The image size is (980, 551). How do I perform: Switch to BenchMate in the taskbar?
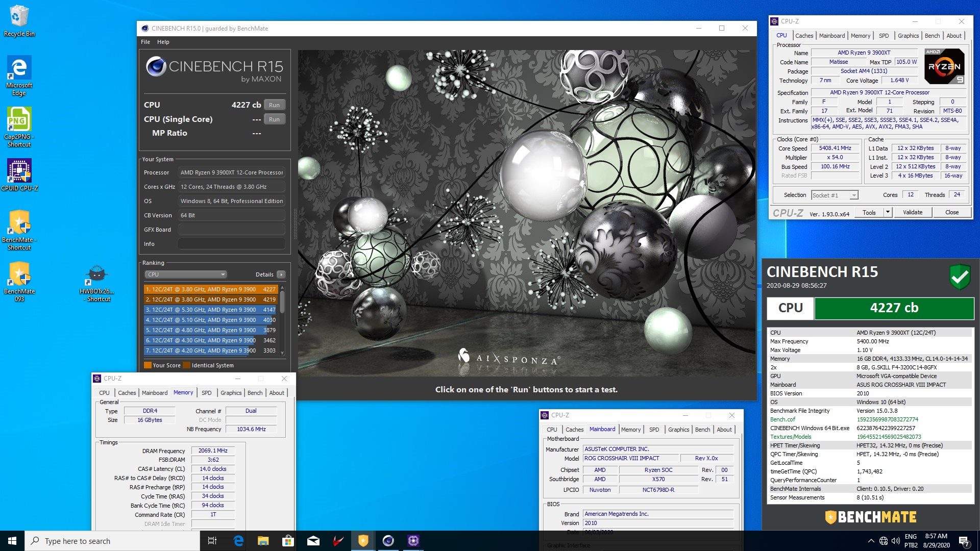pyautogui.click(x=363, y=541)
